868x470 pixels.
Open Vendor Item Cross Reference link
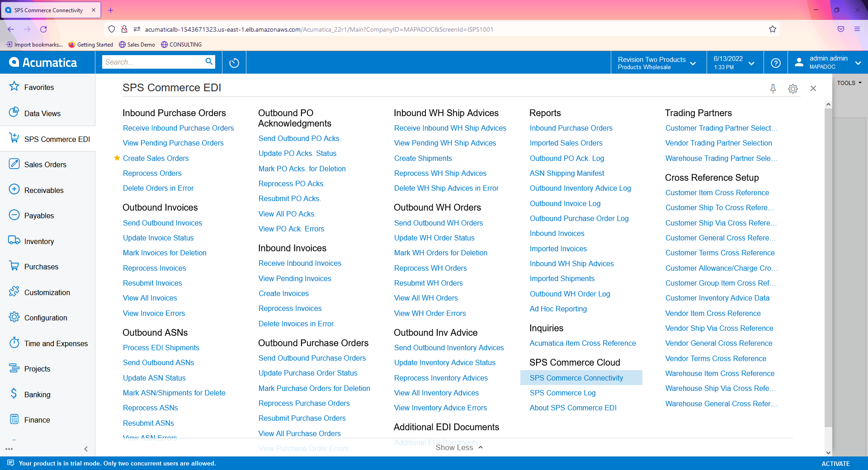(x=713, y=314)
